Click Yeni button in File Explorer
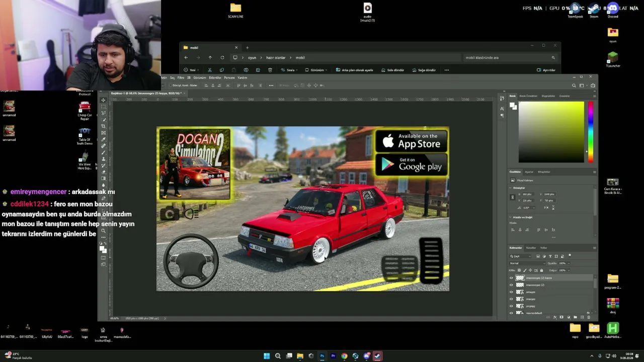 click(x=190, y=70)
